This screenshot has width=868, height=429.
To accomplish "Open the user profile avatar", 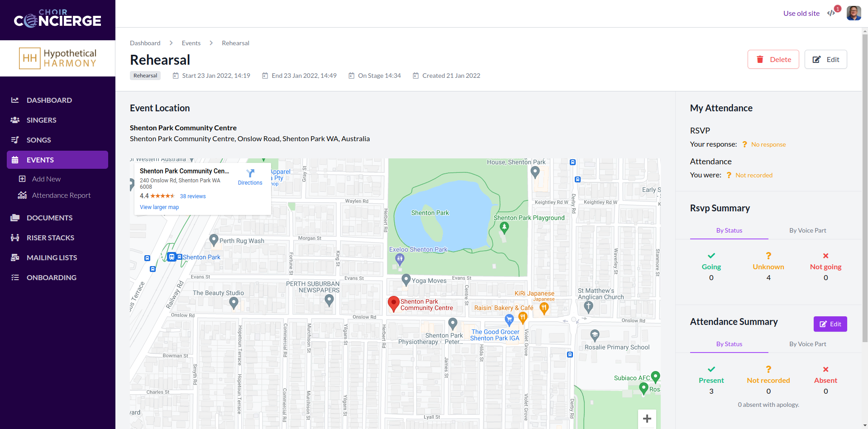I will pyautogui.click(x=854, y=13).
